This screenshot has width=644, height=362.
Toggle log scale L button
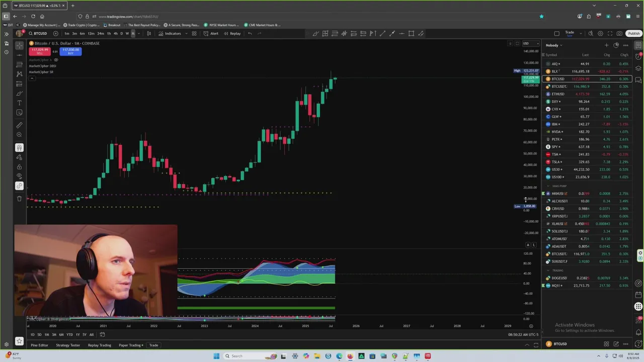coord(534,245)
